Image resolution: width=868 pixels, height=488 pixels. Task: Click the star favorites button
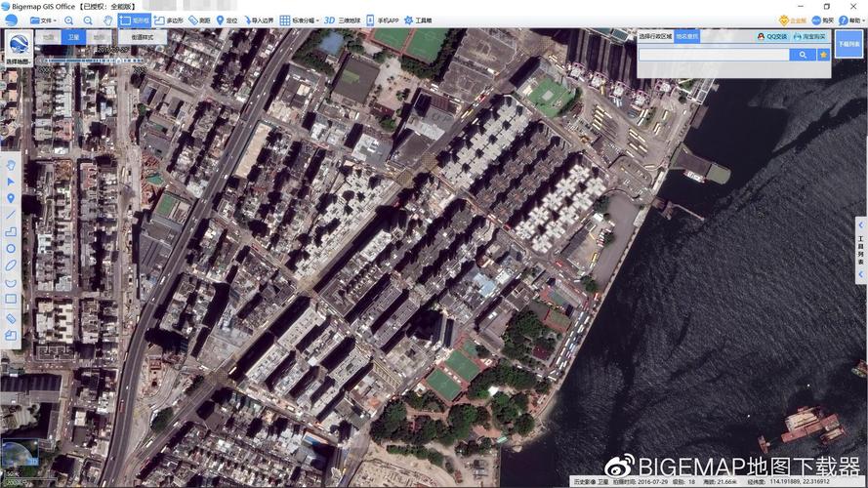pos(824,55)
